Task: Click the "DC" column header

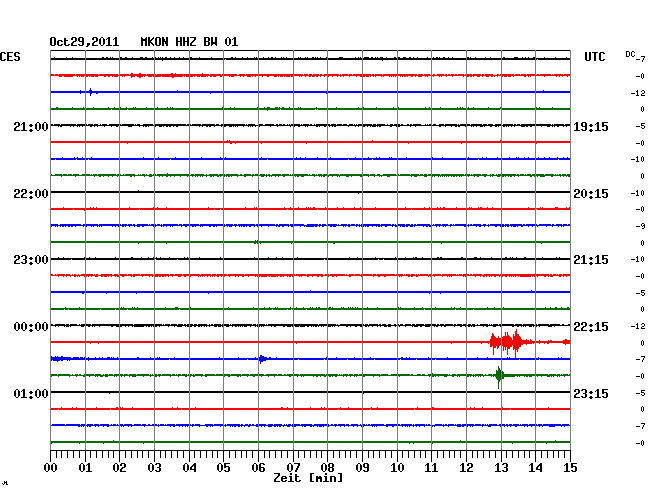Action: [x=630, y=54]
